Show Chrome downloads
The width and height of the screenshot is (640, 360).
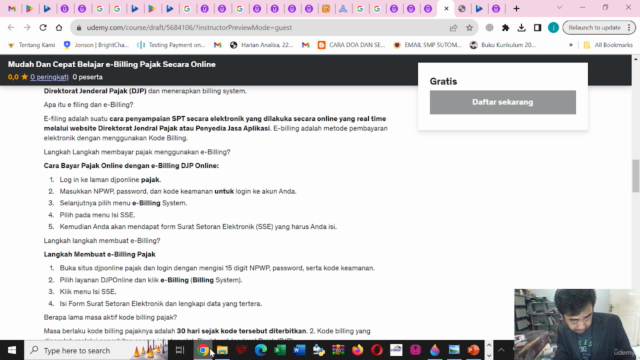tap(521, 28)
